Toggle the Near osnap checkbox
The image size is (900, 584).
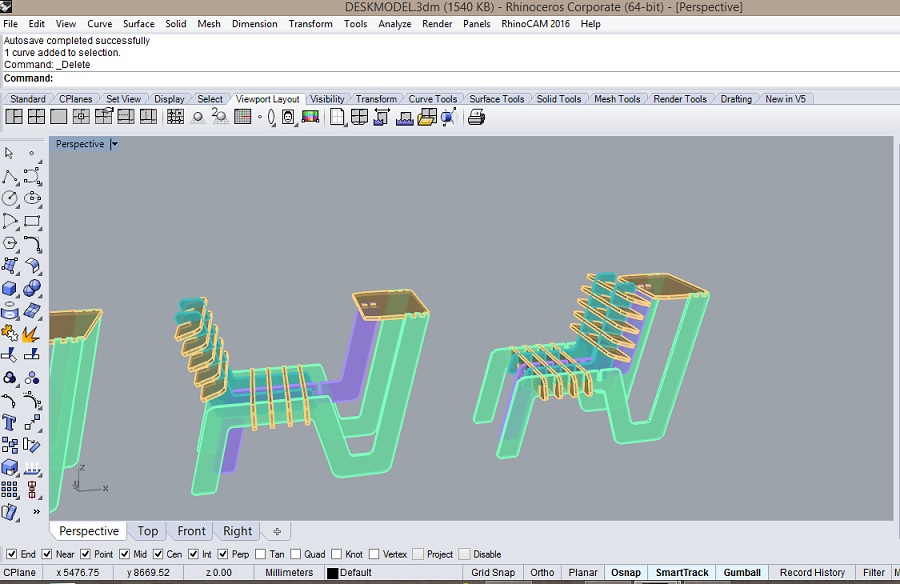click(47, 554)
